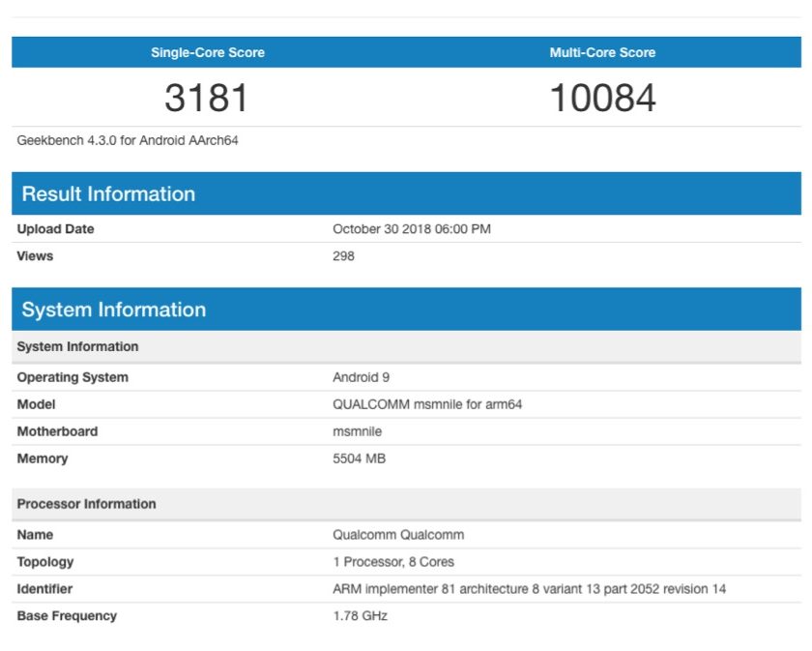Select the Android 9 operating system value
812x651 pixels.
361,377
